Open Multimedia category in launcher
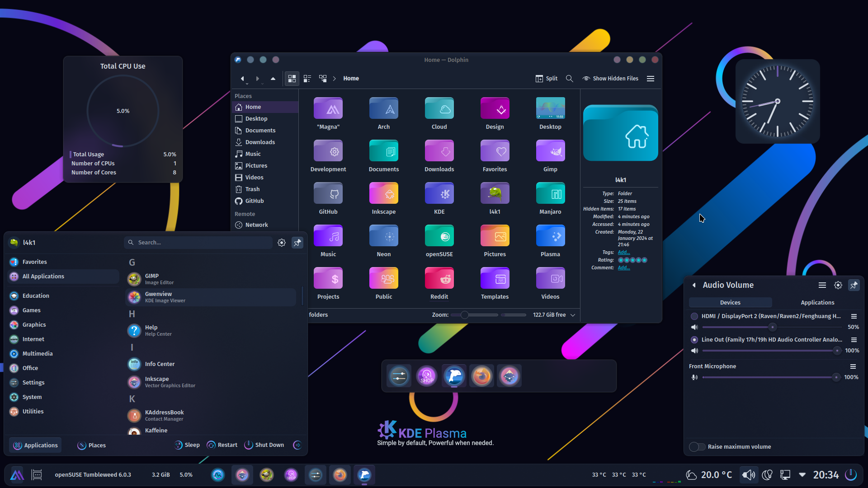868x488 pixels. (63, 354)
